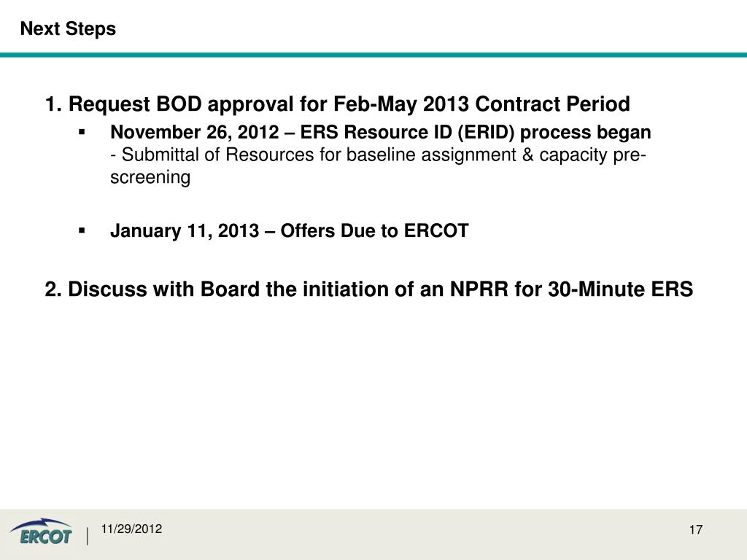The width and height of the screenshot is (747, 560).
Task: Click the 11/29/2012 footer date
Action: coord(131,529)
